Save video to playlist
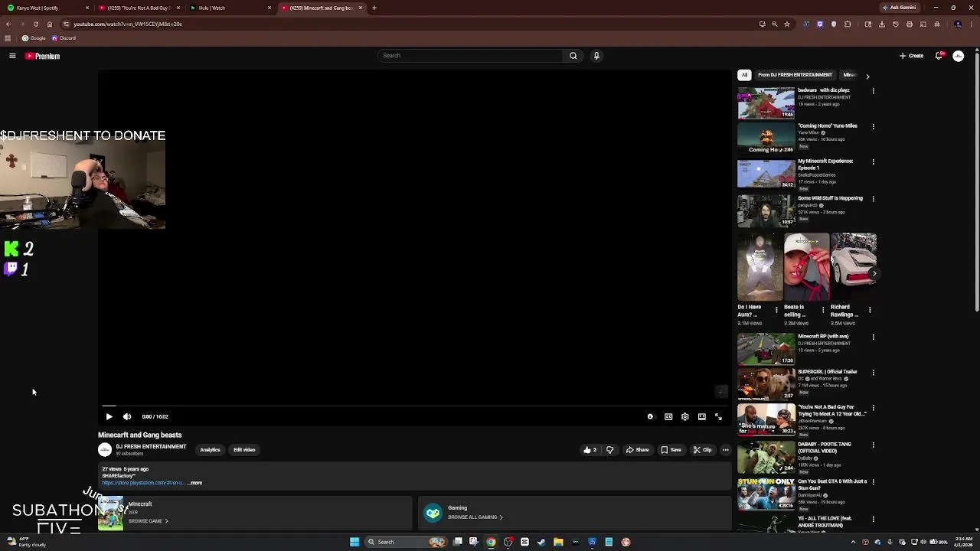Screen dimensions: 980x551 point(671,450)
